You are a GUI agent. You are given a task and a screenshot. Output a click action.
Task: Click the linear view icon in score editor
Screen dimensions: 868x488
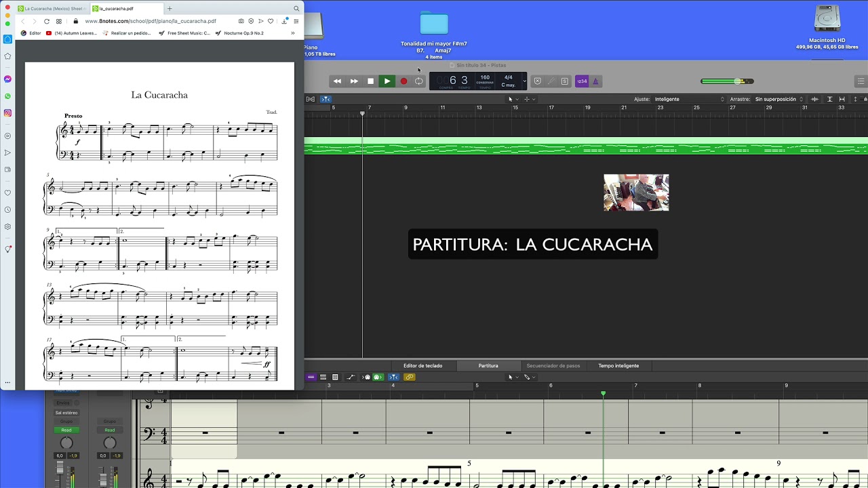click(x=323, y=378)
